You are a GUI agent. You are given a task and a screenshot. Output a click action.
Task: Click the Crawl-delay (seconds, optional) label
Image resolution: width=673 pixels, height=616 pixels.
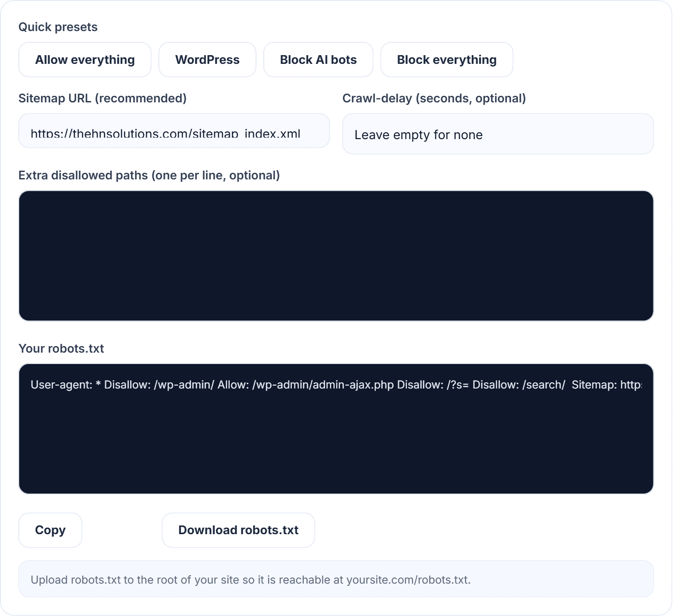click(434, 98)
